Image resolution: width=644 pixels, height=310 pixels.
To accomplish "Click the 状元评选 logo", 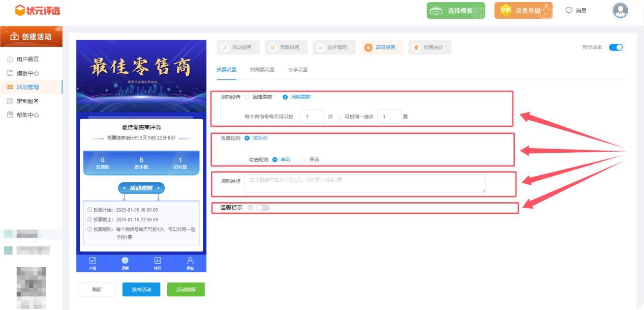I will click(38, 10).
